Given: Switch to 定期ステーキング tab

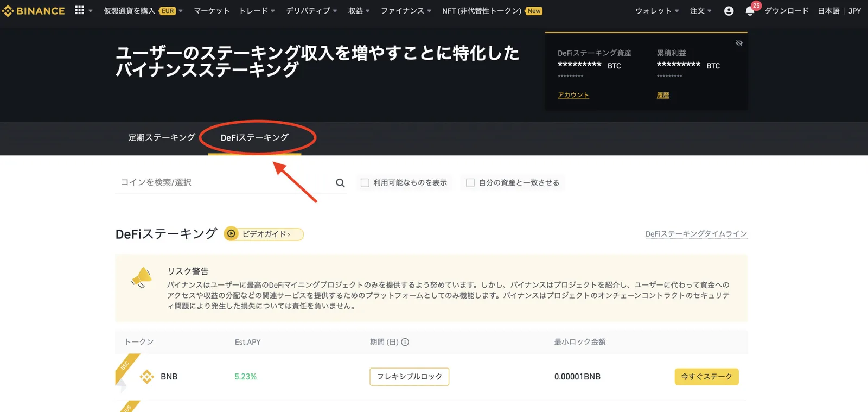Looking at the screenshot, I should (x=162, y=137).
